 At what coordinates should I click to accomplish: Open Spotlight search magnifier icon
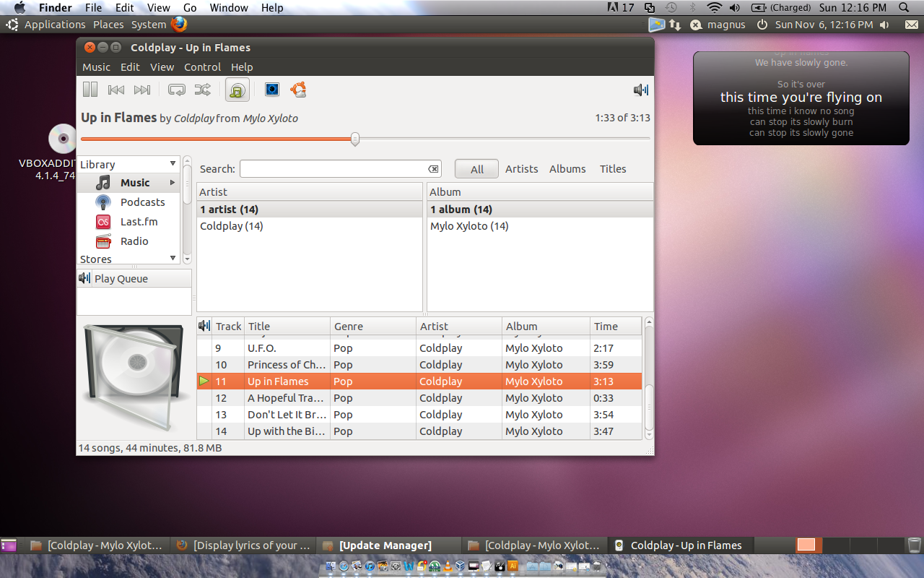(x=904, y=8)
